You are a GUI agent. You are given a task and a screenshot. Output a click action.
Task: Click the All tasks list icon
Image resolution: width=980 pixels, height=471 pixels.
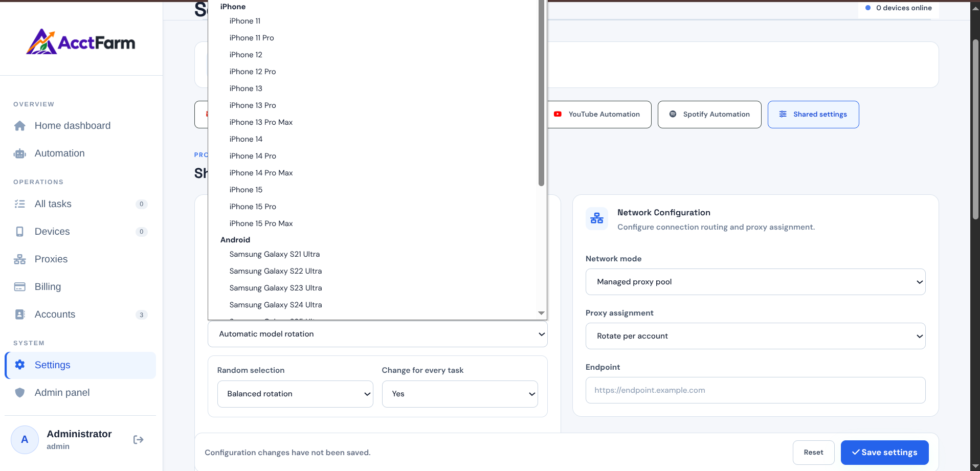click(20, 204)
